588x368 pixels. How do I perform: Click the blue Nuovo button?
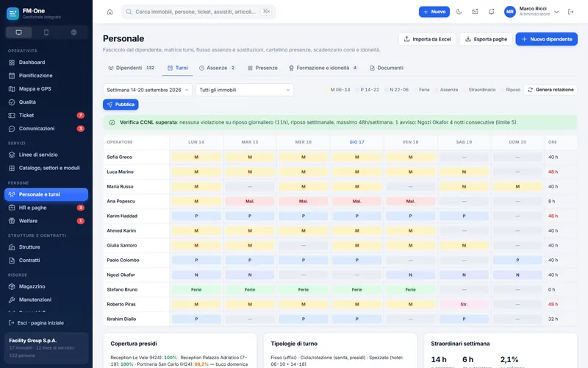click(x=434, y=12)
